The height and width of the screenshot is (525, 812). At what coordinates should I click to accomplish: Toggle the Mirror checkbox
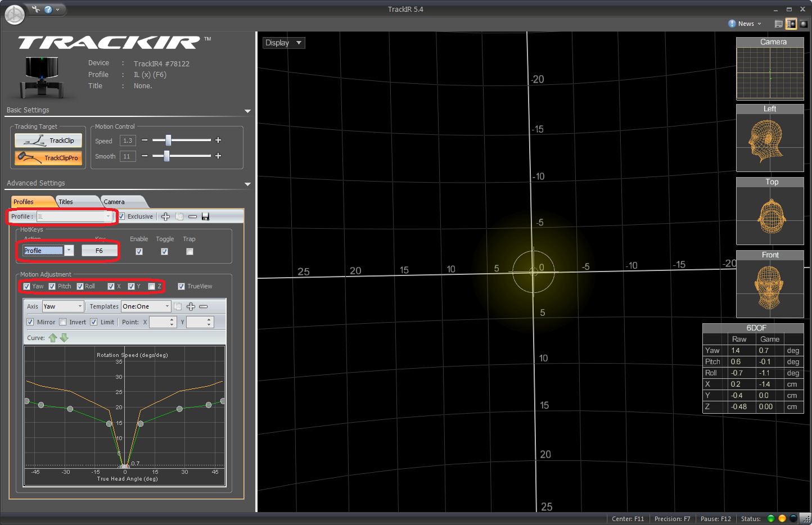(x=30, y=322)
